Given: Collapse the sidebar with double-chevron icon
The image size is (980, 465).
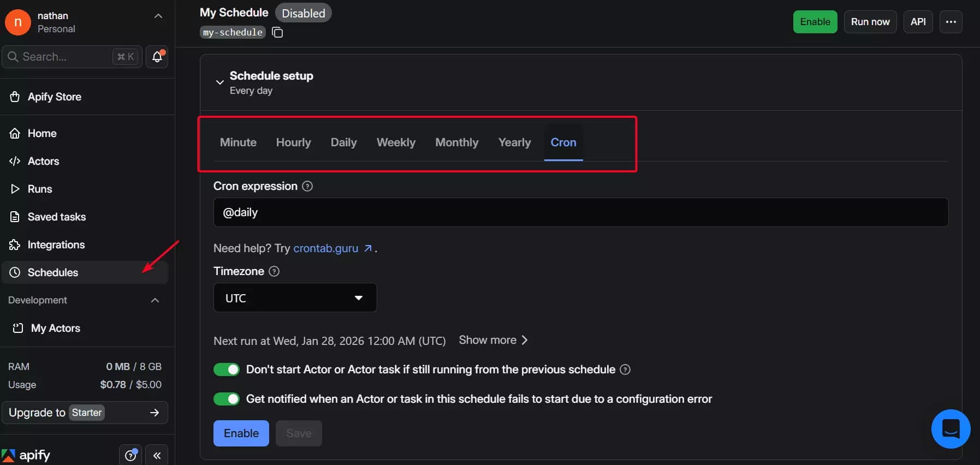Looking at the screenshot, I should [x=157, y=456].
